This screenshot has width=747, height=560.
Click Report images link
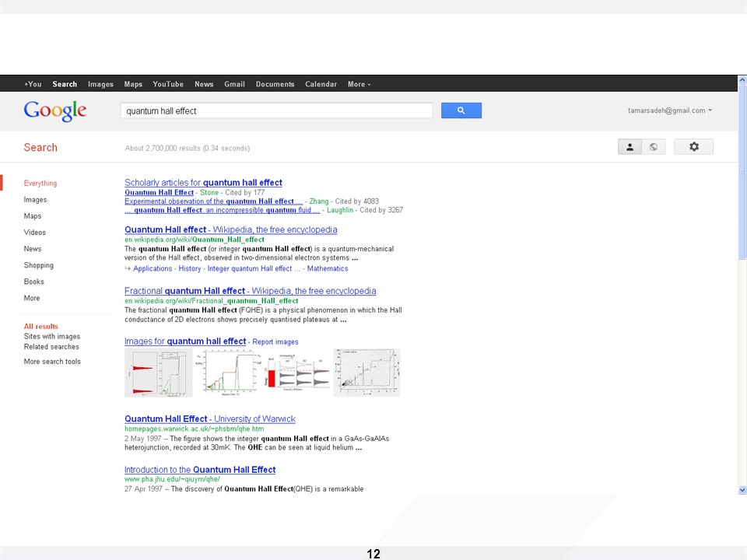pyautogui.click(x=275, y=342)
